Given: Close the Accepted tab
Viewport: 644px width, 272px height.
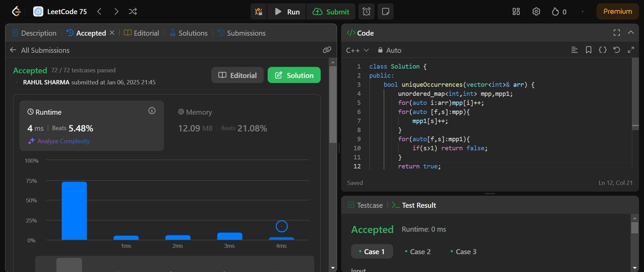Looking at the screenshot, I should (x=112, y=33).
